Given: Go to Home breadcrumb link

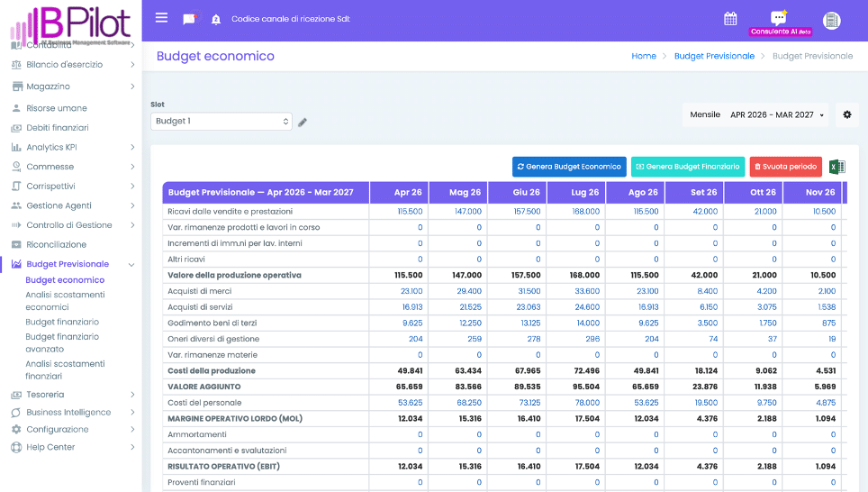Looking at the screenshot, I should (644, 56).
